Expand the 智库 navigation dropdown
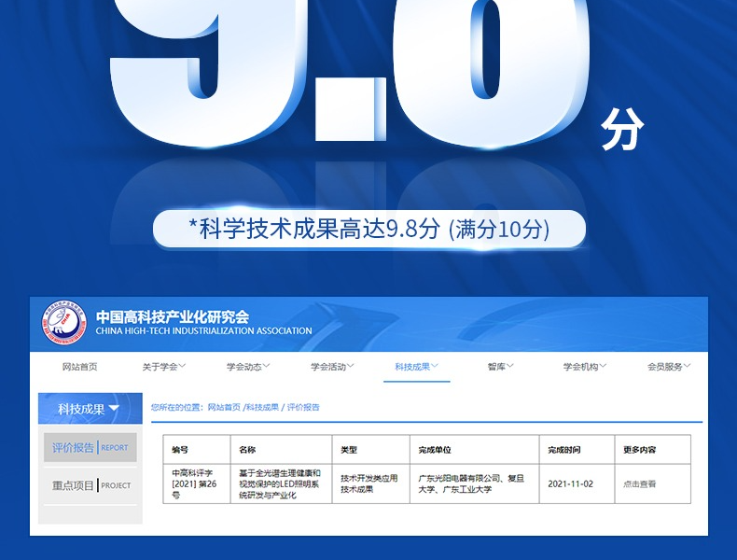This screenshot has height=560, width=737. [500, 367]
